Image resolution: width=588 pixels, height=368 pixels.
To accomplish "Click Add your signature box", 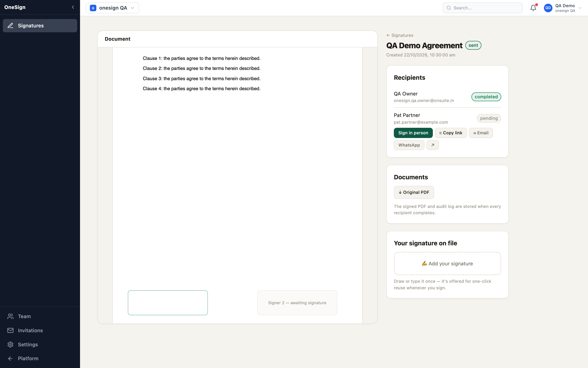I will [447, 264].
